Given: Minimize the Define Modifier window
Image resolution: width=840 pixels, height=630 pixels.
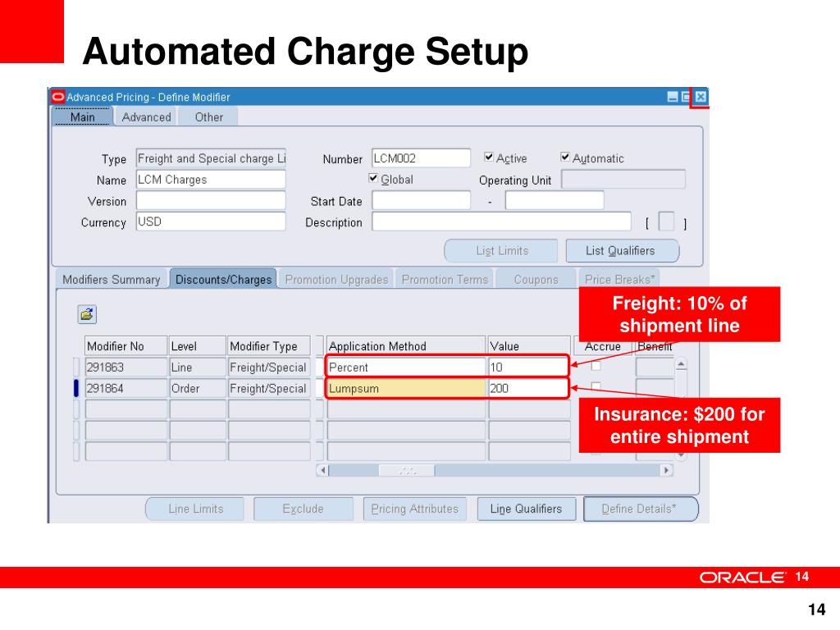Looking at the screenshot, I should click(673, 97).
